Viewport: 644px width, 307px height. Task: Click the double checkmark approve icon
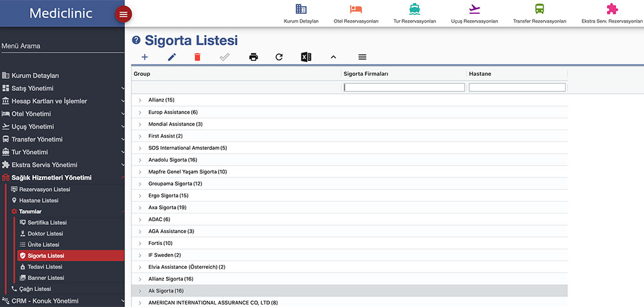click(x=224, y=57)
